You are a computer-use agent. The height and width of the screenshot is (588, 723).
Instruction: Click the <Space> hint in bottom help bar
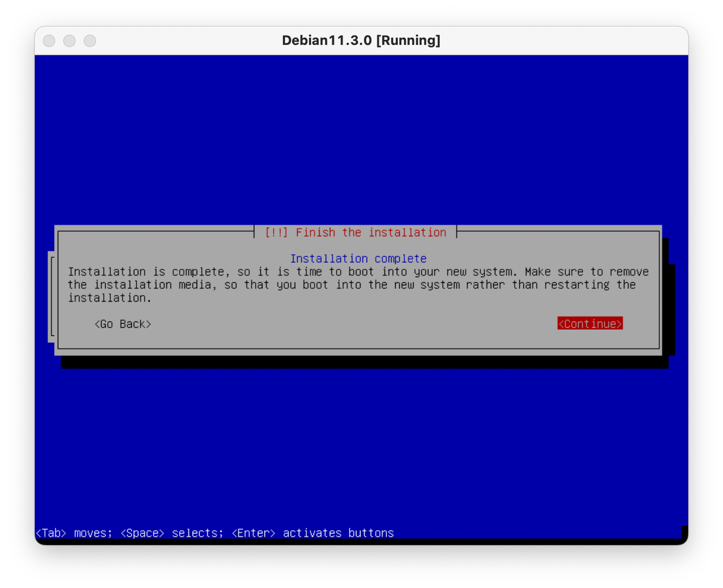[x=142, y=533]
